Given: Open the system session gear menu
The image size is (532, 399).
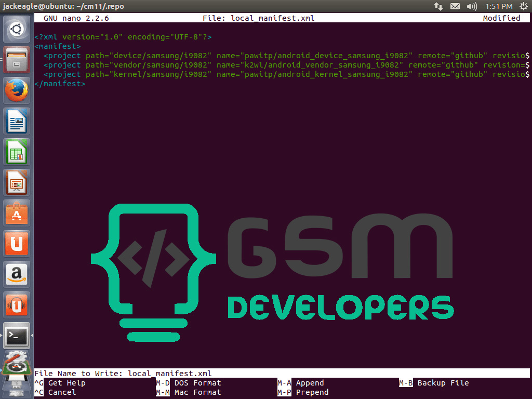Looking at the screenshot, I should click(524, 6).
